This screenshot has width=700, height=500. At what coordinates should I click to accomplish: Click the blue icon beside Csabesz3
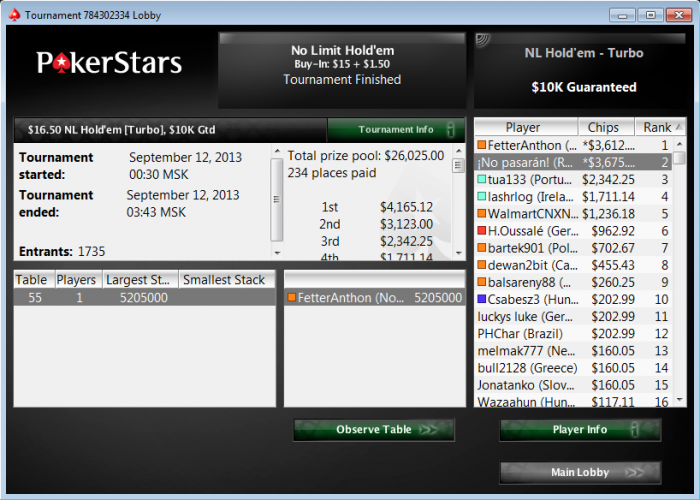click(482, 299)
